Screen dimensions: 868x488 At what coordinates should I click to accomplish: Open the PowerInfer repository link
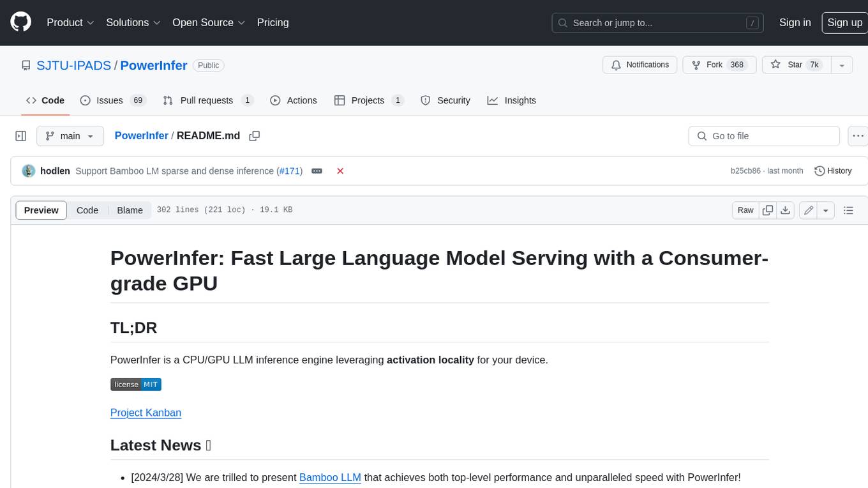click(x=153, y=65)
